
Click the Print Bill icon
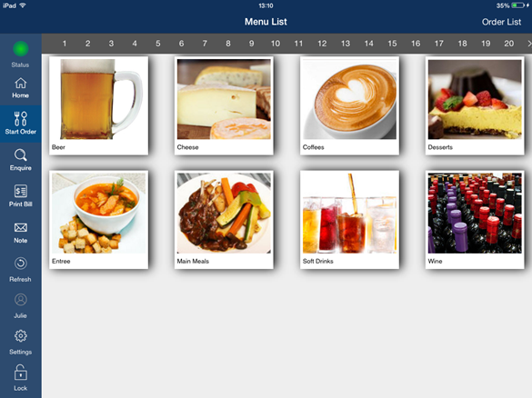click(x=20, y=191)
